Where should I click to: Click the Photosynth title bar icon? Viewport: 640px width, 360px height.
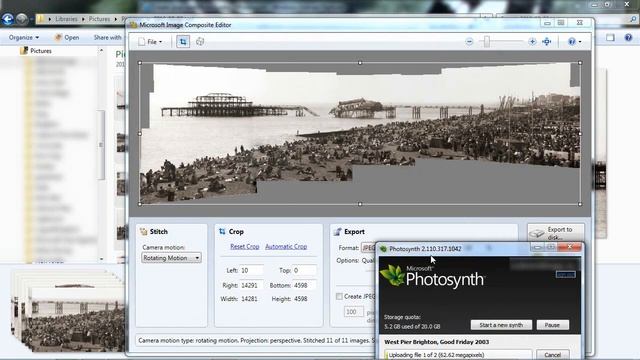383,249
